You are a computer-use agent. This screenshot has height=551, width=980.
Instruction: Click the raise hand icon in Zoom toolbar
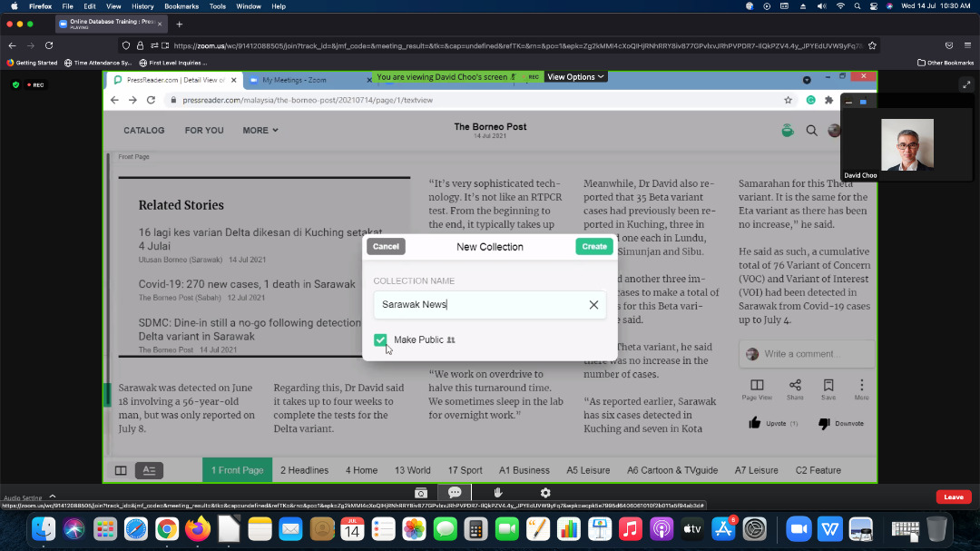[498, 492]
